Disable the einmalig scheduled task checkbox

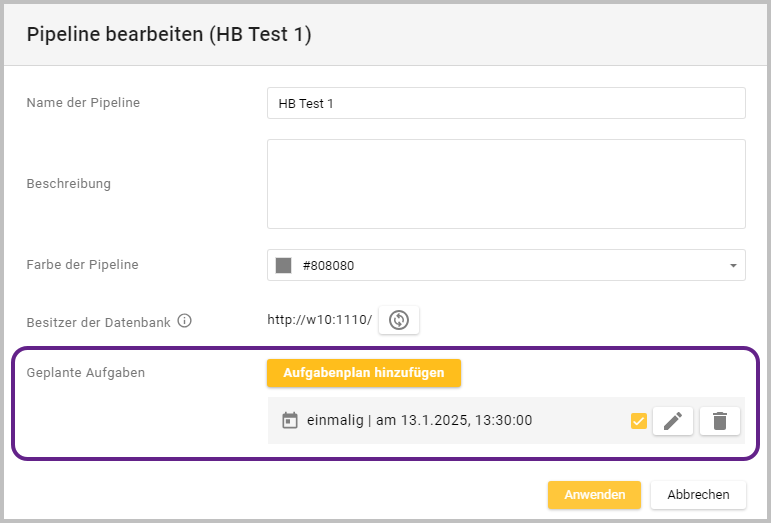[x=638, y=421]
